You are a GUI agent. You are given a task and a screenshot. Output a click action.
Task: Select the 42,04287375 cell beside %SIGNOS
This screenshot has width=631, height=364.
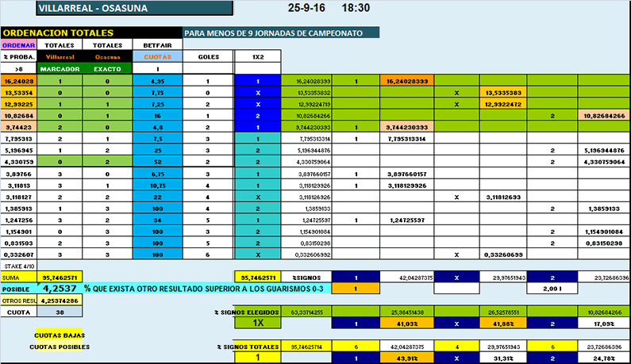pyautogui.click(x=407, y=278)
